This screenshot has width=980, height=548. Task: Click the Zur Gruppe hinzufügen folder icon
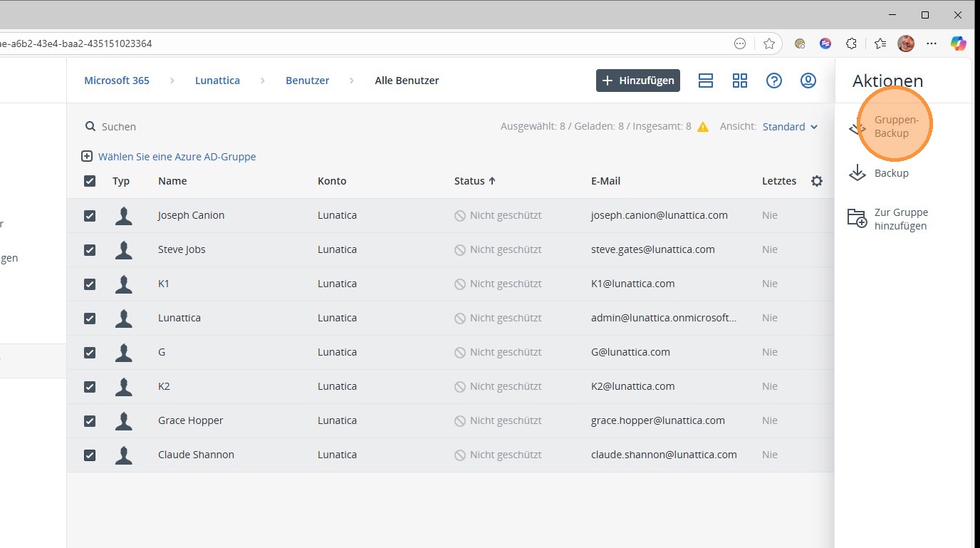pyautogui.click(x=857, y=218)
